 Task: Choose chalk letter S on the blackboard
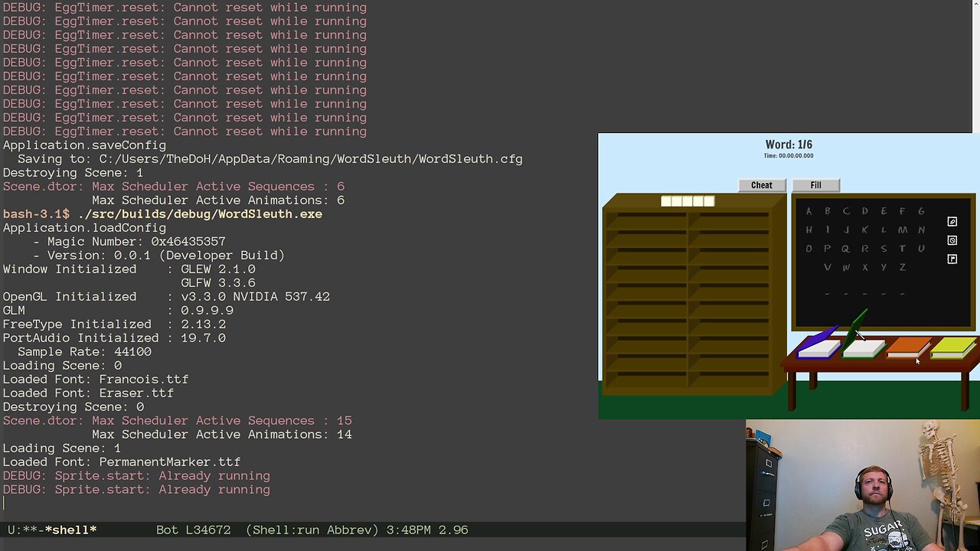coord(884,249)
